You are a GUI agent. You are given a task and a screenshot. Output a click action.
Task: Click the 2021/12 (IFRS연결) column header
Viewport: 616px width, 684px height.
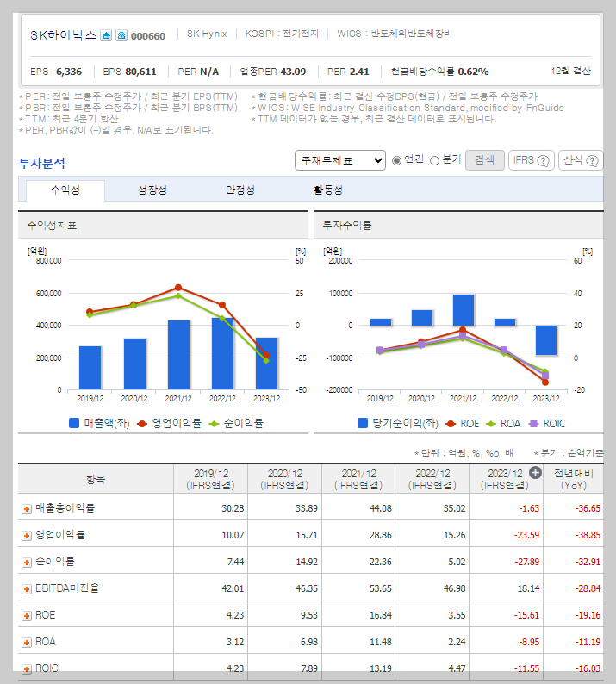tap(358, 480)
